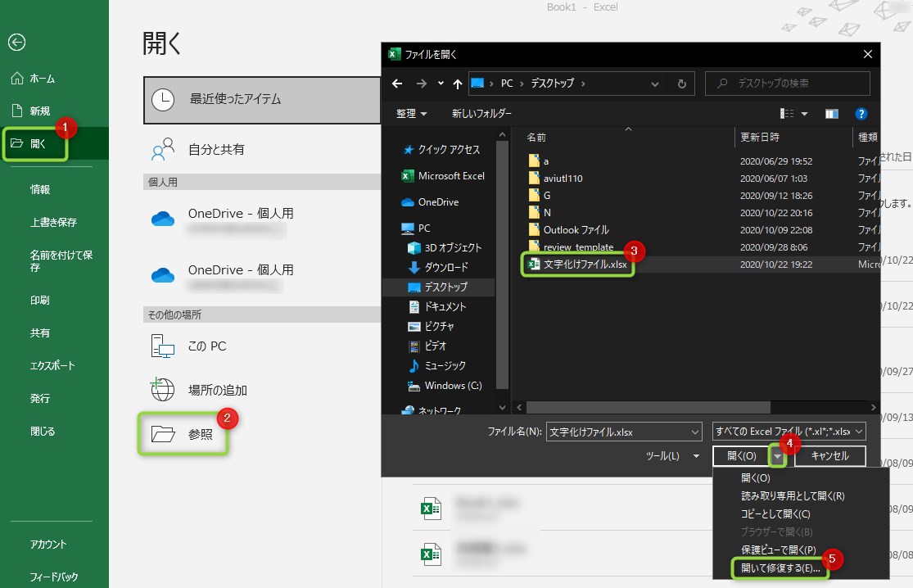This screenshot has height=588, width=913.
Task: Select the 文字化けファイル.xlsx file
Action: click(577, 265)
